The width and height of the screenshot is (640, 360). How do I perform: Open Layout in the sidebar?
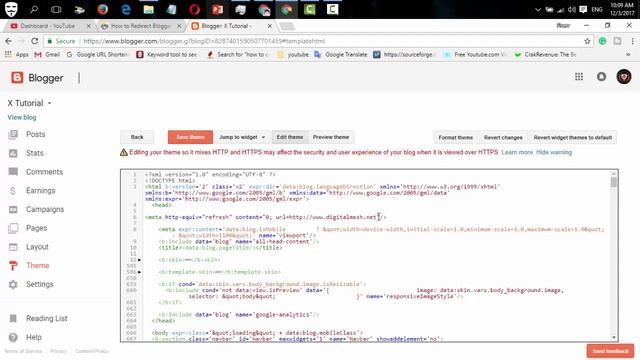pos(37,247)
